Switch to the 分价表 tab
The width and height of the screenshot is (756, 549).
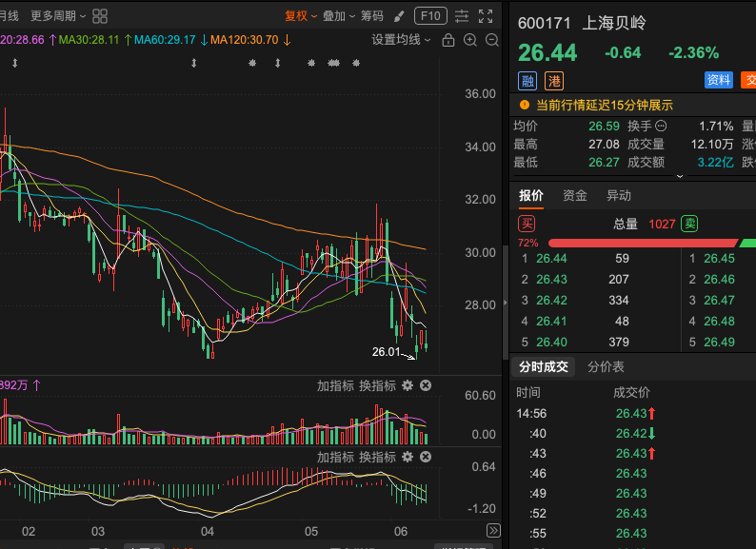(x=606, y=367)
